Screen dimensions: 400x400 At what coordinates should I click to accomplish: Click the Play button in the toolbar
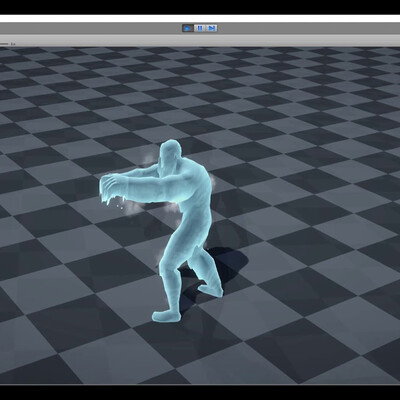click(188, 28)
